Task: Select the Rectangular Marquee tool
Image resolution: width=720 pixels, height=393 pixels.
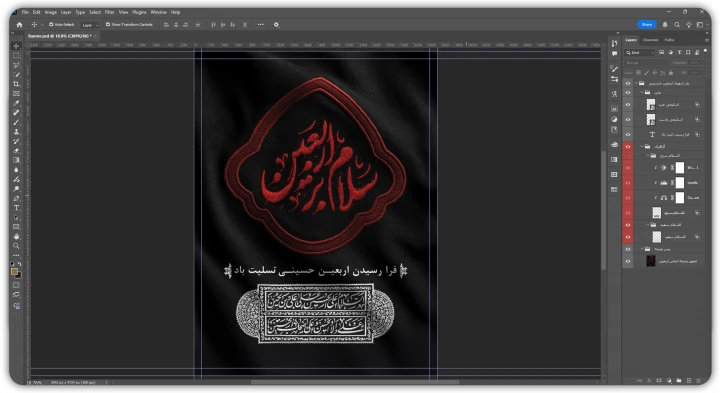Action: (x=17, y=56)
